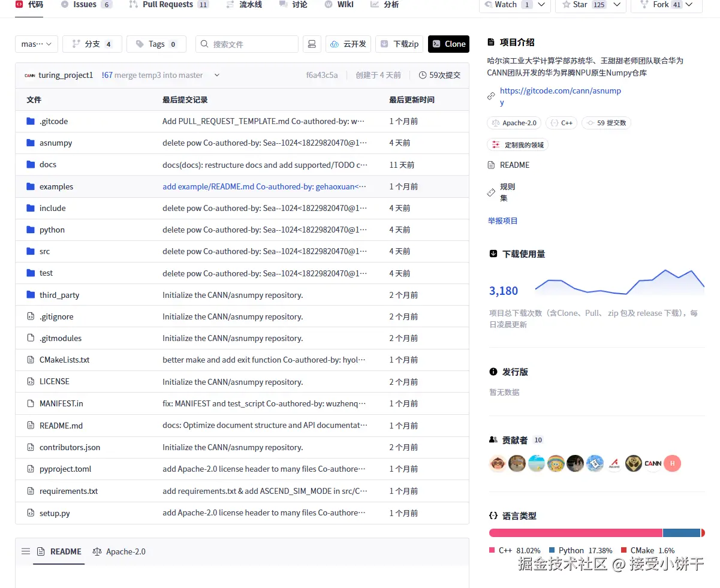The image size is (720, 588).
Task: Open the 分支 4 branches button
Action: (92, 44)
